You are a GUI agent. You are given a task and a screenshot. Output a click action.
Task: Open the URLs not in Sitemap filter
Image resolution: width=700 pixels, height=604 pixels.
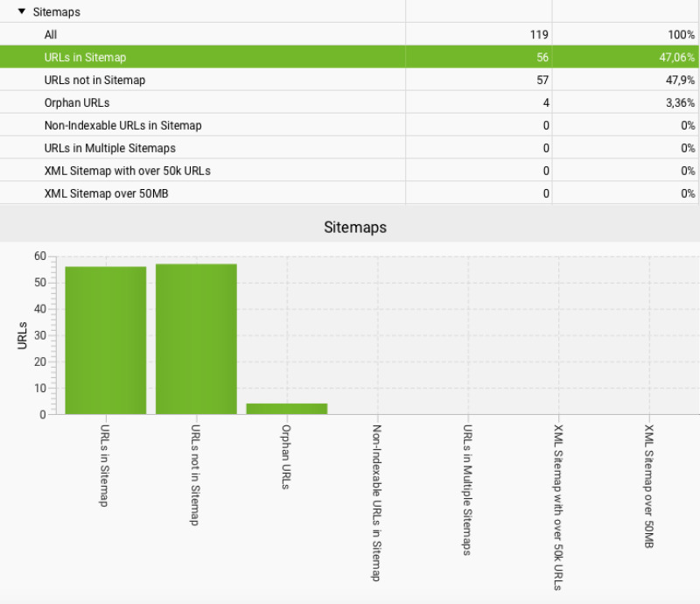tap(94, 81)
